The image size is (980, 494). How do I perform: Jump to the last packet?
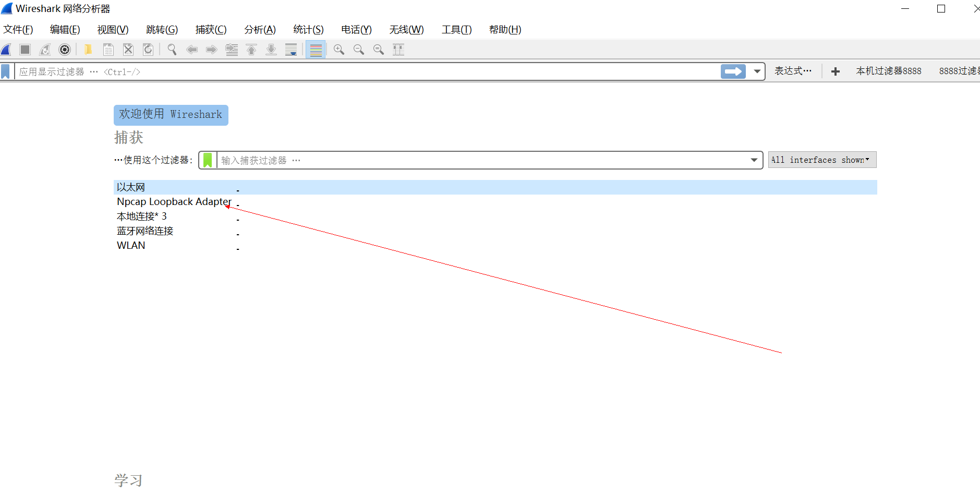271,50
